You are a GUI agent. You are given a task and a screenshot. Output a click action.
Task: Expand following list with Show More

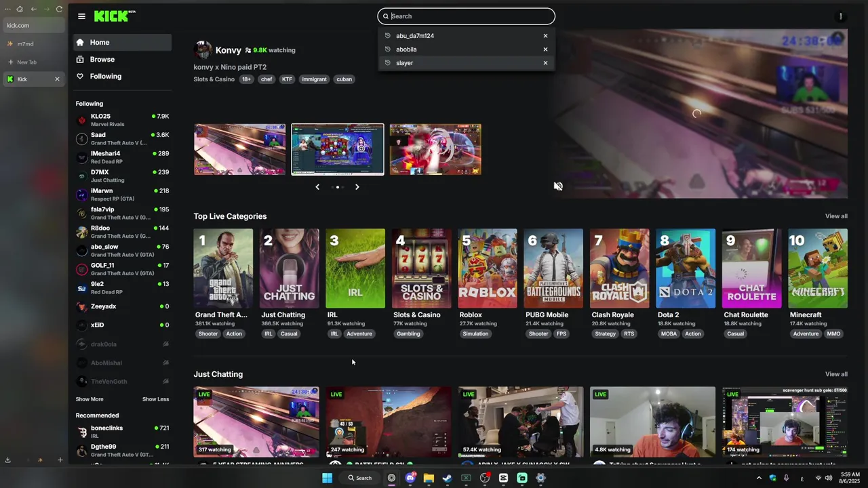pyautogui.click(x=90, y=399)
